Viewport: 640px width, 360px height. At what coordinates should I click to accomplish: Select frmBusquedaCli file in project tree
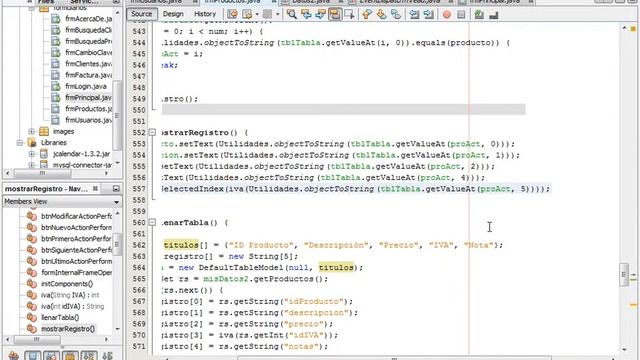[x=88, y=30]
